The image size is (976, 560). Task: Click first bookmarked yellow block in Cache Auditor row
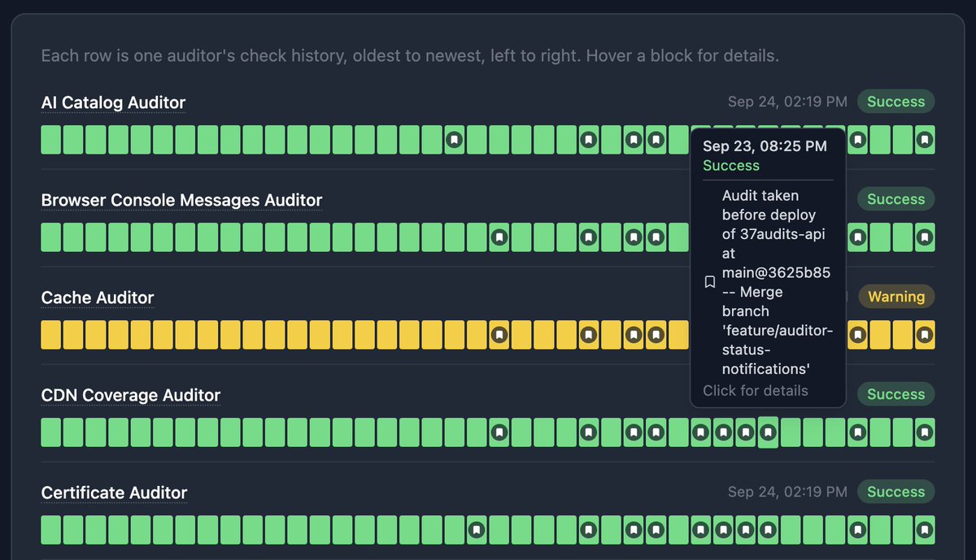tap(499, 335)
